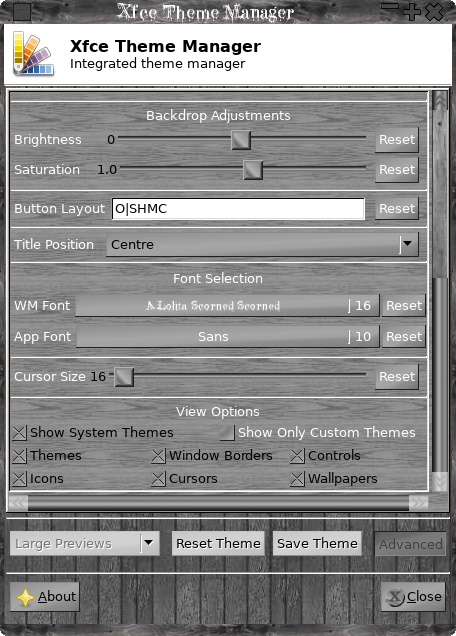Click the Brightness slider handle
Viewport: 456px width, 636px height.
241,140
